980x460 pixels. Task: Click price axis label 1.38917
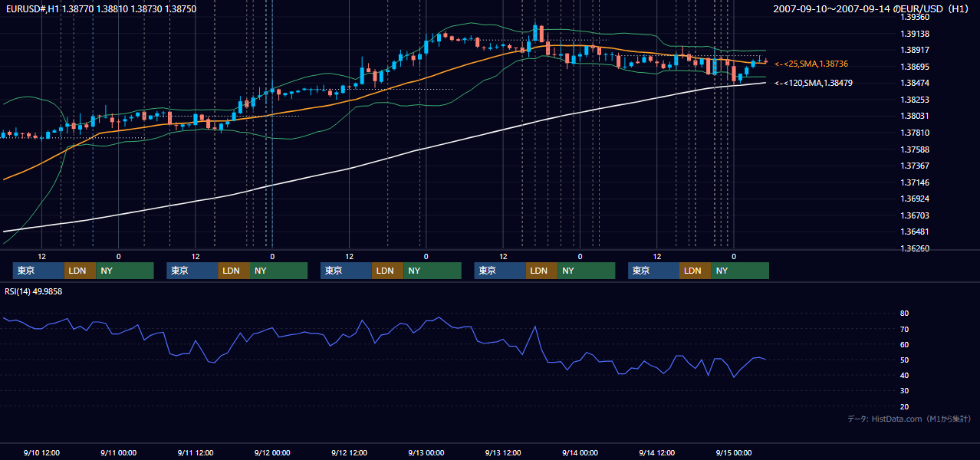(x=915, y=50)
